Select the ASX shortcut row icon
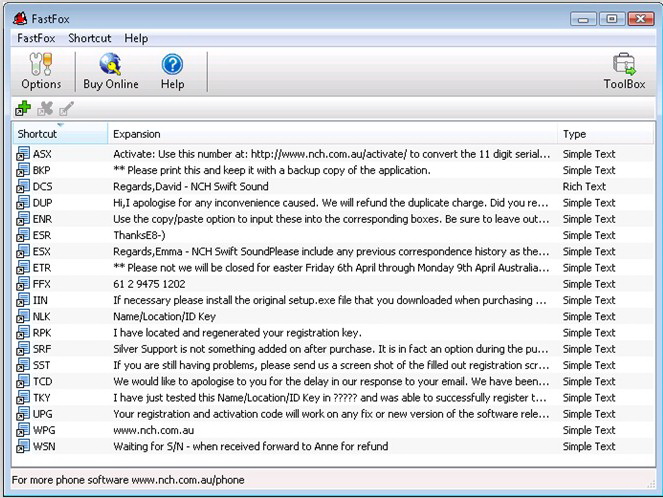The width and height of the screenshot is (663, 498). pyautogui.click(x=23, y=154)
